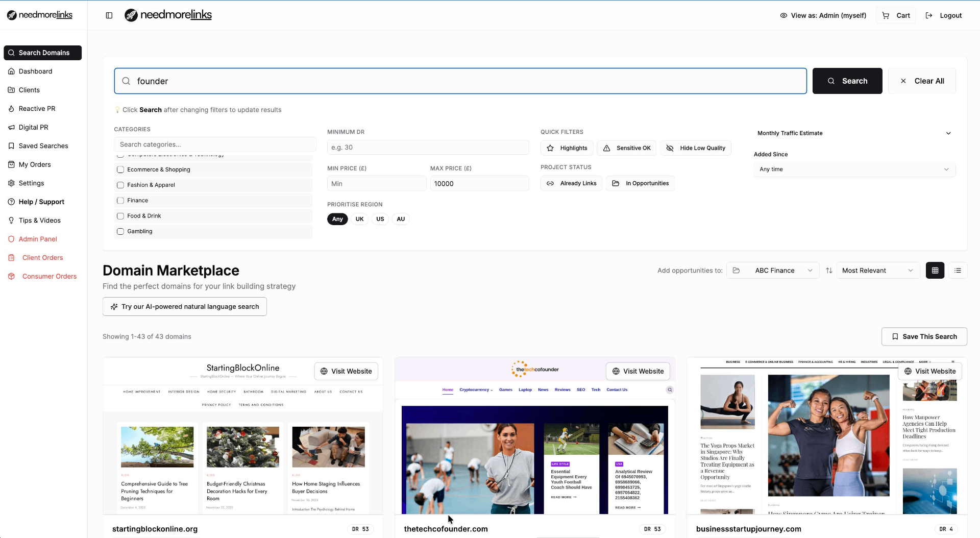Click the Consumer Orders box icon

tap(11, 276)
